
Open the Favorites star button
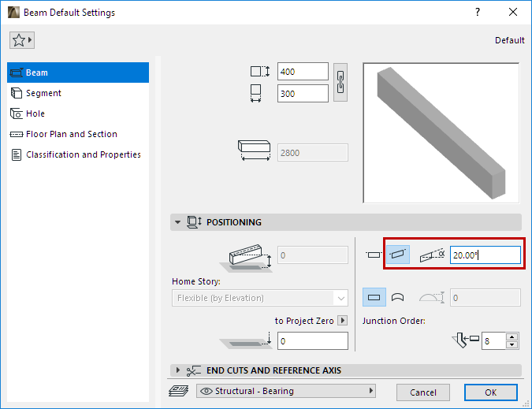coord(22,40)
